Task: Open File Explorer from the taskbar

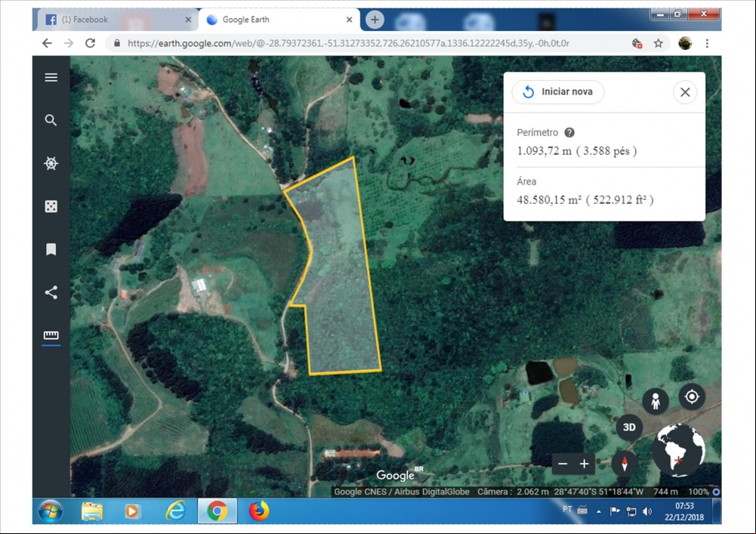Action: coord(91,511)
